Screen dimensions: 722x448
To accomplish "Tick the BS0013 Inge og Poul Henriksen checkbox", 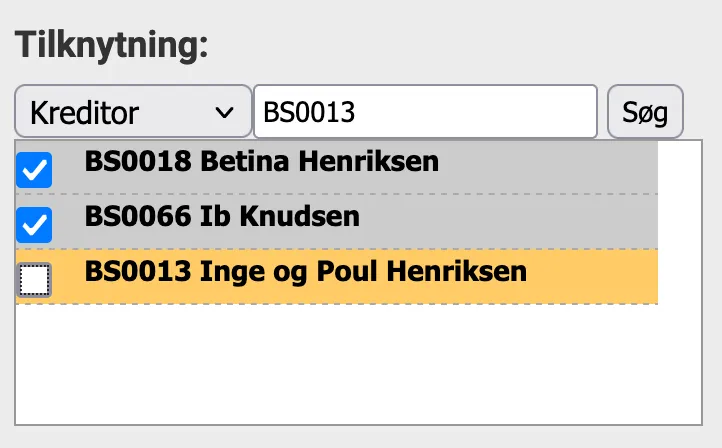I will pos(35,281).
